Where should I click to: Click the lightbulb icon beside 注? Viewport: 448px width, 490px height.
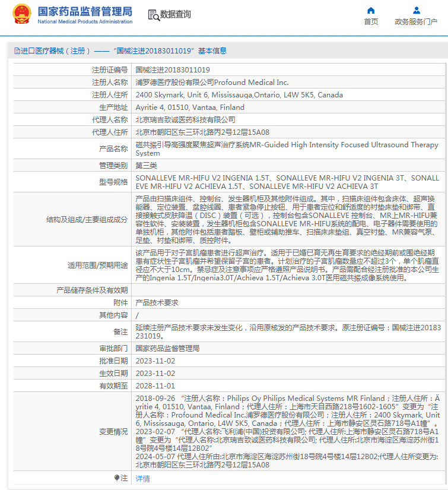pyautogui.click(x=117, y=478)
